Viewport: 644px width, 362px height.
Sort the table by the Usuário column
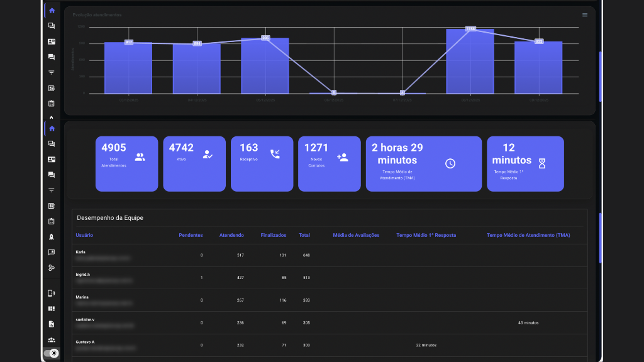tap(83, 235)
